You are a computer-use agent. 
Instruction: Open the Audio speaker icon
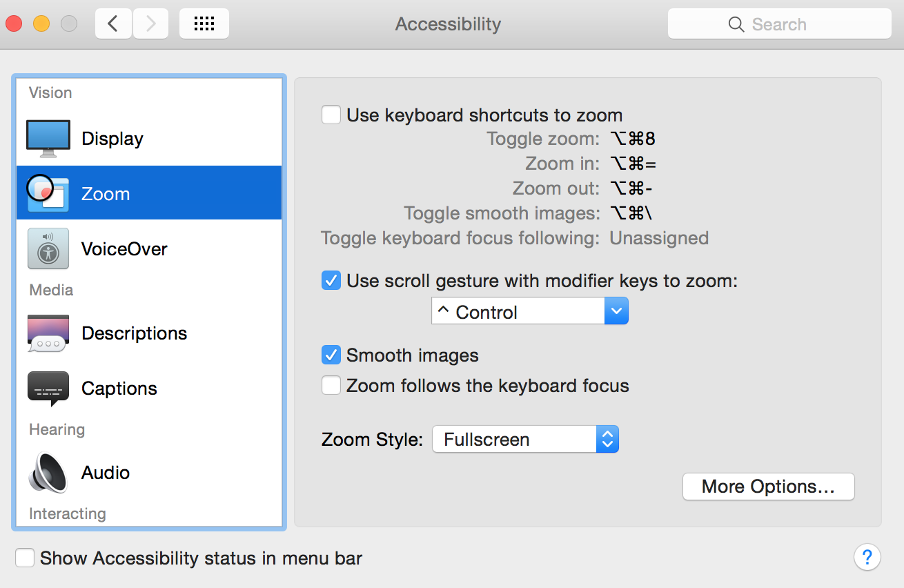(48, 473)
